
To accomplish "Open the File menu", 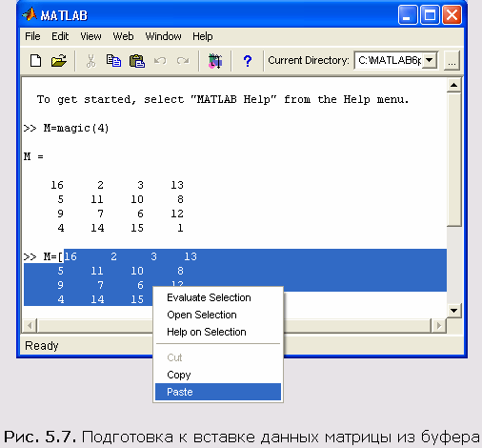I will [x=32, y=36].
